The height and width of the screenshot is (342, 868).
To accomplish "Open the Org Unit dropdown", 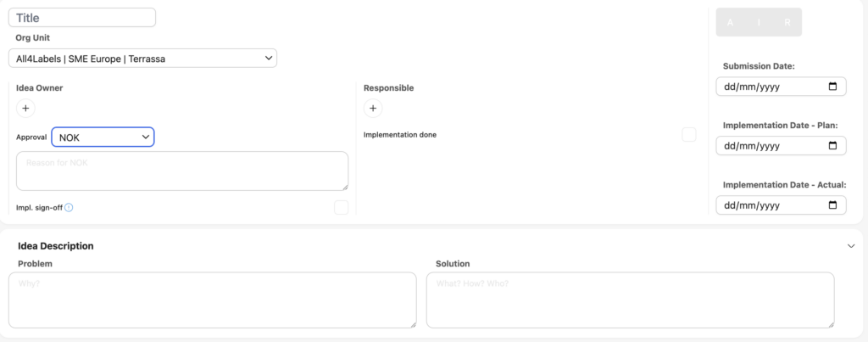I will 142,58.
